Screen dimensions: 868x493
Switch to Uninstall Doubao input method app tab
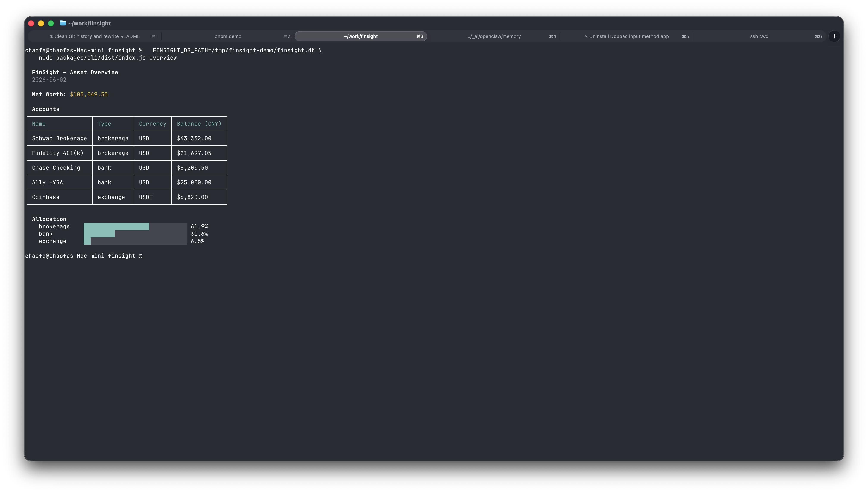tap(626, 36)
